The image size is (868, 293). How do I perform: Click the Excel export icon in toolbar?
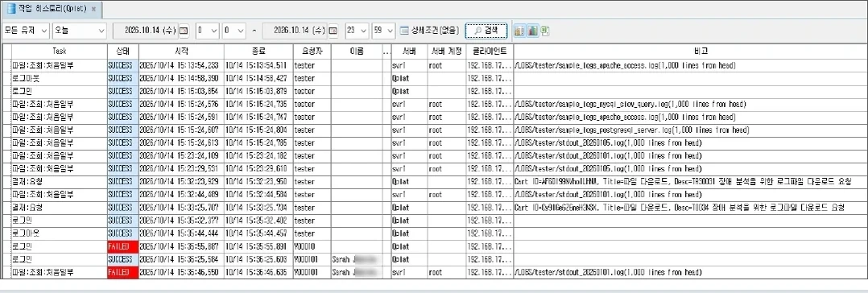(x=544, y=31)
